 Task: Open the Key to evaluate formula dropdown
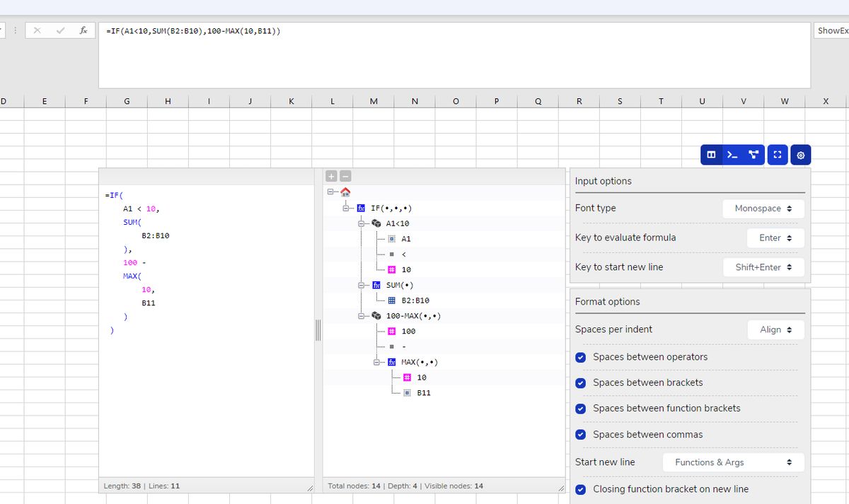coord(775,238)
